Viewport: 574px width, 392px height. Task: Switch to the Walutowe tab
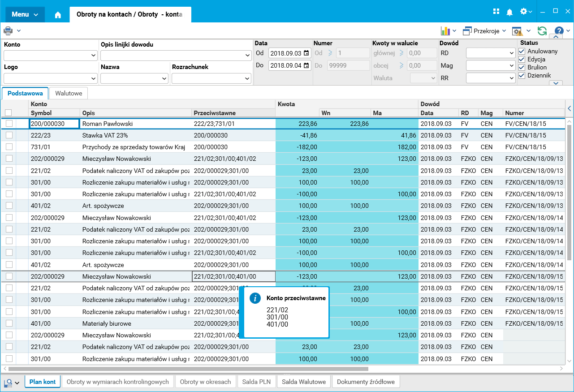69,93
